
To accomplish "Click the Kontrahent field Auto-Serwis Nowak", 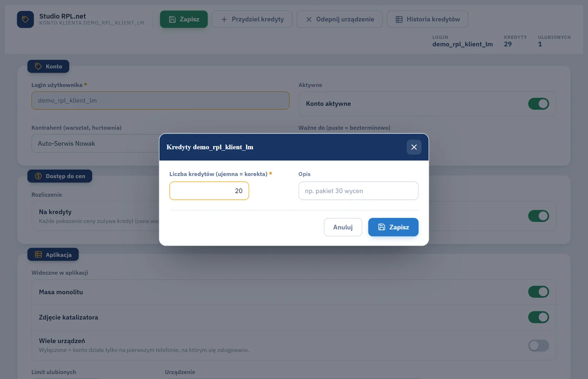I will click(96, 143).
